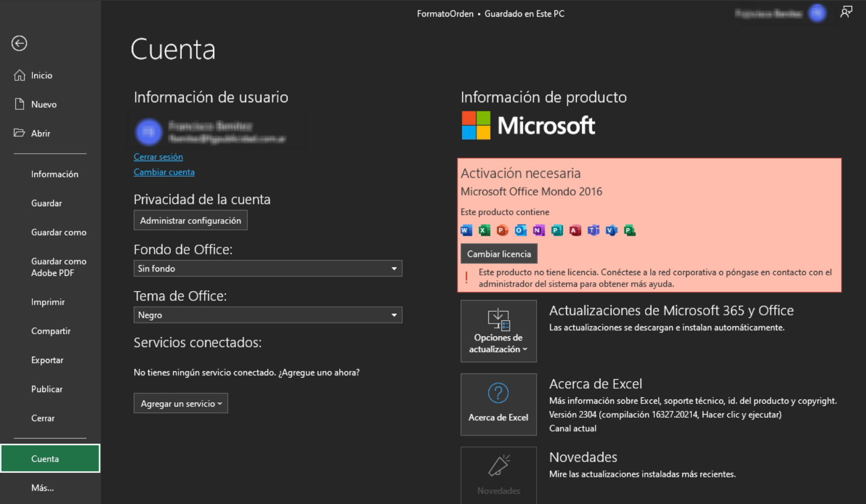Click the Canal actual text
Viewport: 866px width, 504px height.
click(573, 428)
